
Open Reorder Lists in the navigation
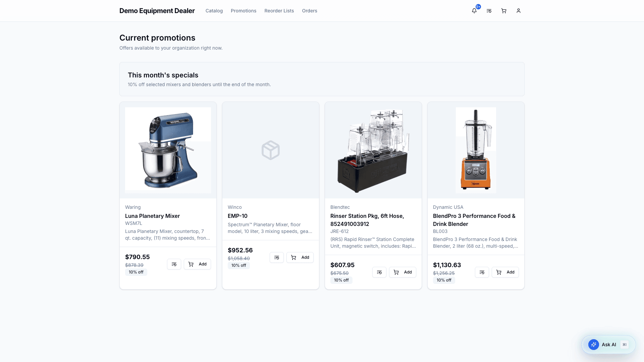pos(279,11)
